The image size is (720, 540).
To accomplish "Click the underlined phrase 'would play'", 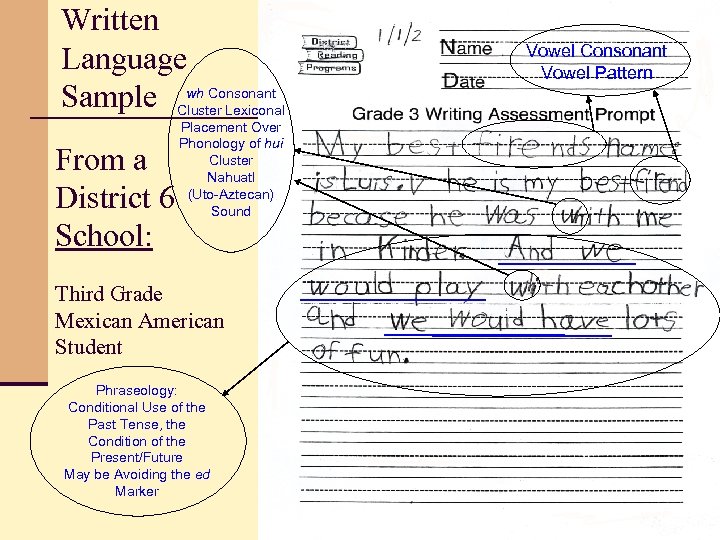I will click(394, 287).
